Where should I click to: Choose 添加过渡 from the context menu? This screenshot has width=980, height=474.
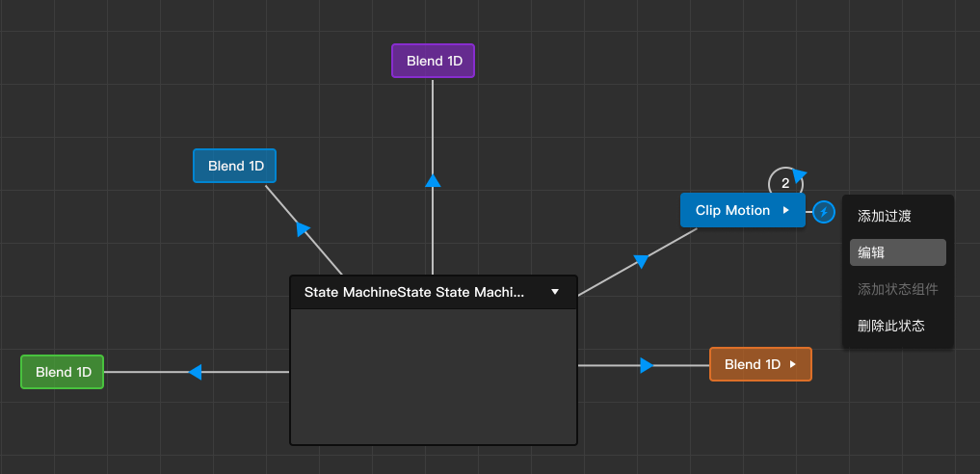(x=884, y=217)
